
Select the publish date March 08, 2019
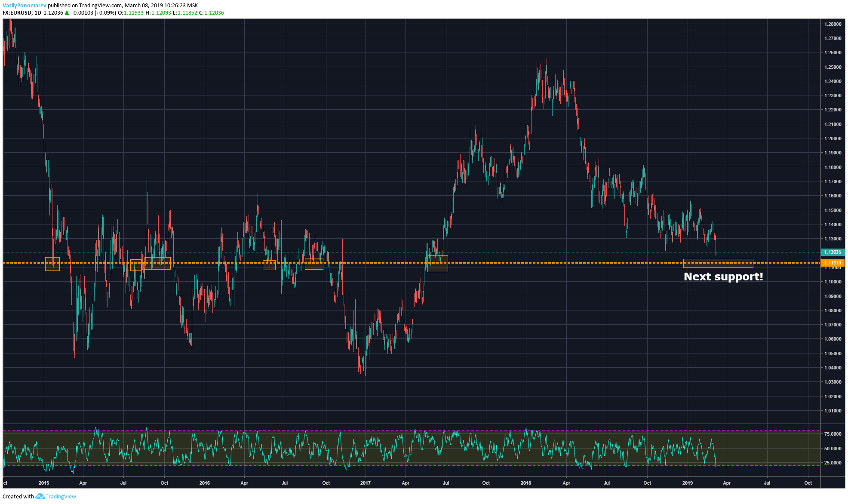(144, 6)
